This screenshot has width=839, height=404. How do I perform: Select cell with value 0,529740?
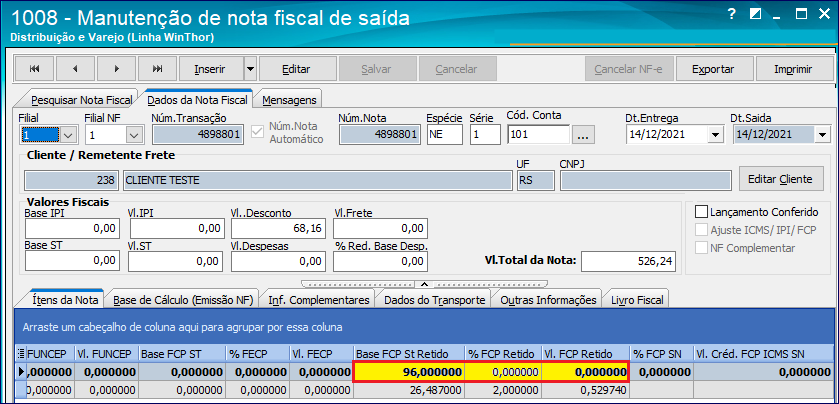point(585,390)
